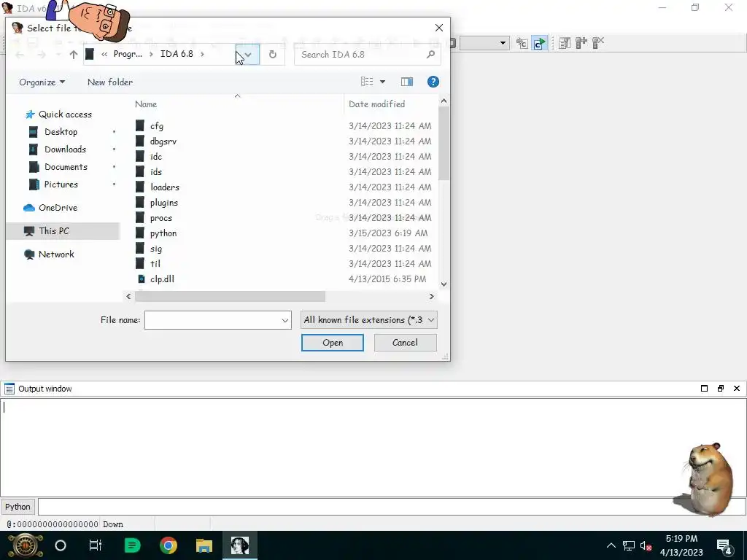Screen dimensions: 747x560
Task: Select the idc folder
Action: (156, 156)
